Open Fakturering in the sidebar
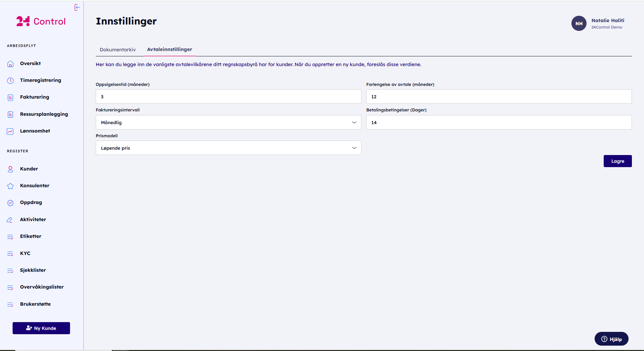644x351 pixels. 35,97
